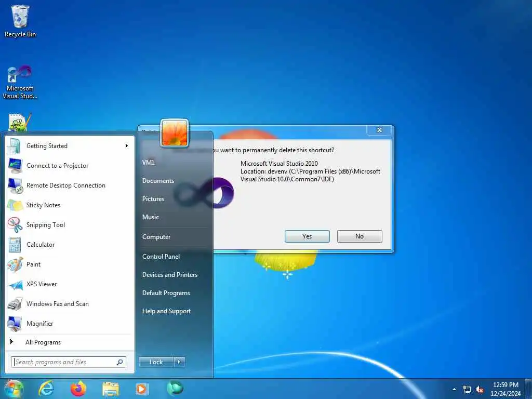Expand the Getting Started submenu arrow

pyautogui.click(x=127, y=146)
